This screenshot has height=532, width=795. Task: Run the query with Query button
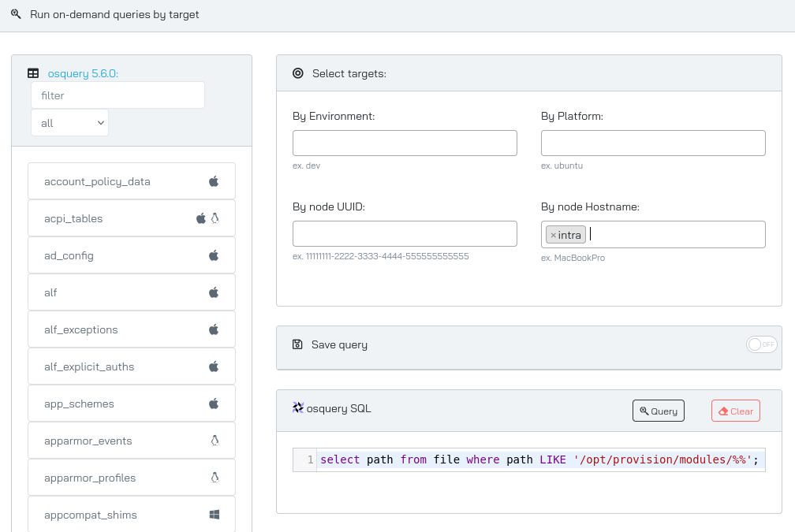658,411
